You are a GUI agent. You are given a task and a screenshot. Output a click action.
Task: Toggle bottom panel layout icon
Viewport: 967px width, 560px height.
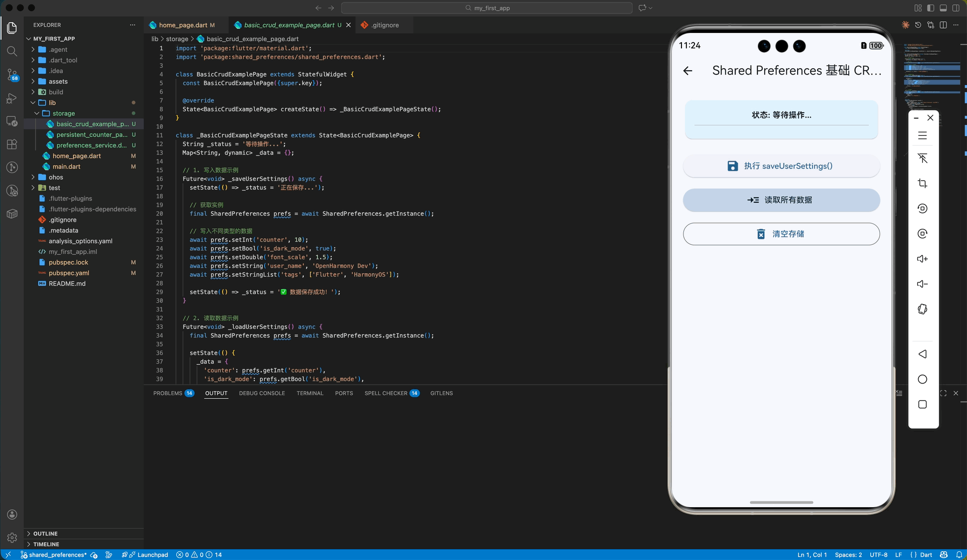point(943,8)
